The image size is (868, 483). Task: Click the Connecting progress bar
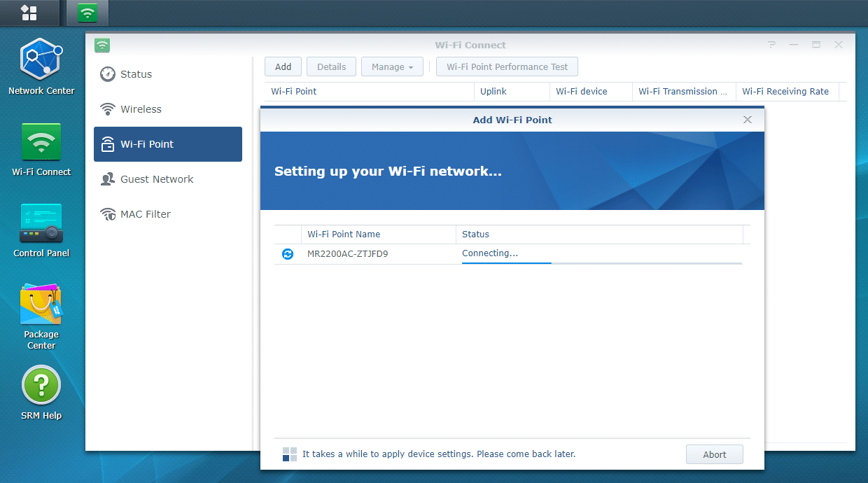click(601, 263)
